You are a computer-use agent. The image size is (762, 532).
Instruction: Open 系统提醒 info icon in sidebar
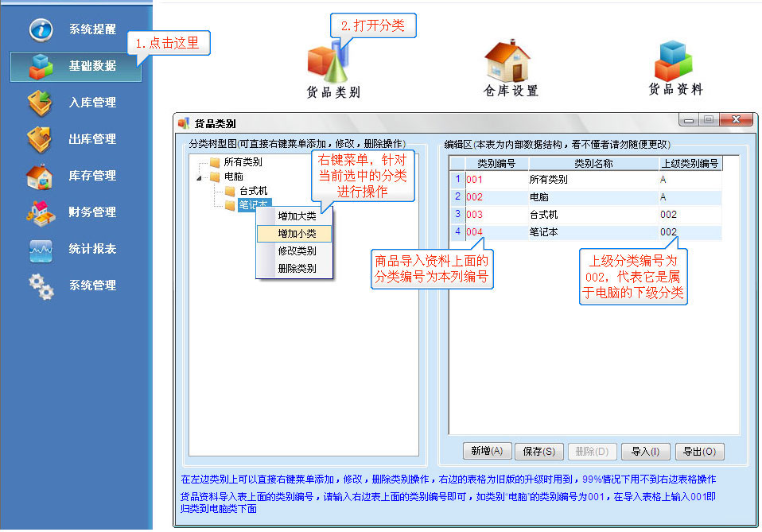[x=41, y=29]
